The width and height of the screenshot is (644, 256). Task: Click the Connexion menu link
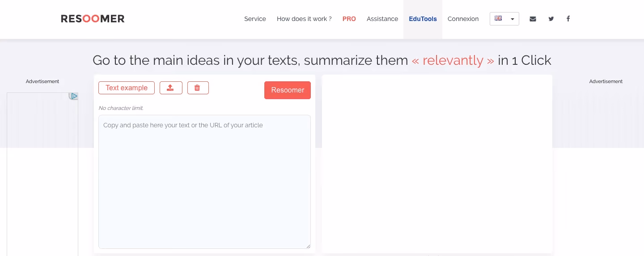click(463, 19)
